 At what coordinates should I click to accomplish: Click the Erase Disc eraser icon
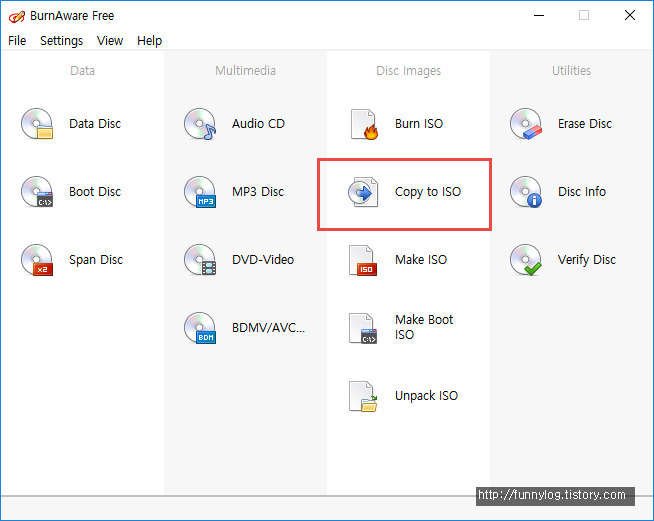coord(526,123)
